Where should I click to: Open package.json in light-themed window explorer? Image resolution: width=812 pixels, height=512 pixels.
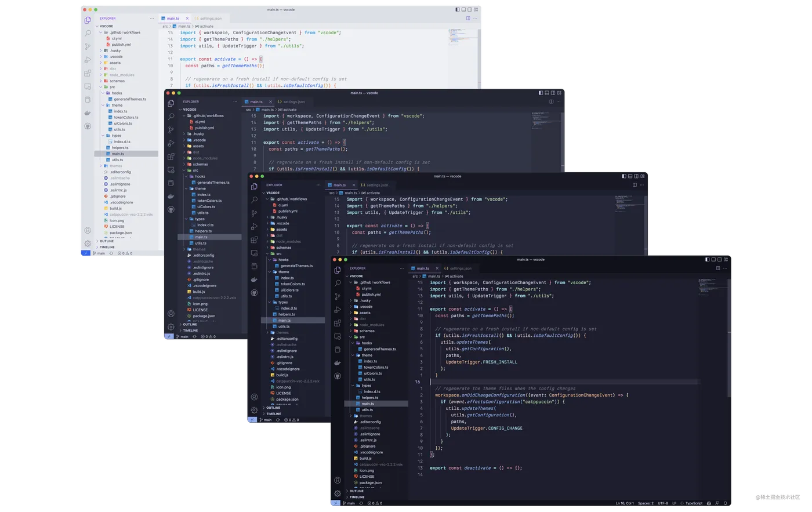(x=118, y=233)
